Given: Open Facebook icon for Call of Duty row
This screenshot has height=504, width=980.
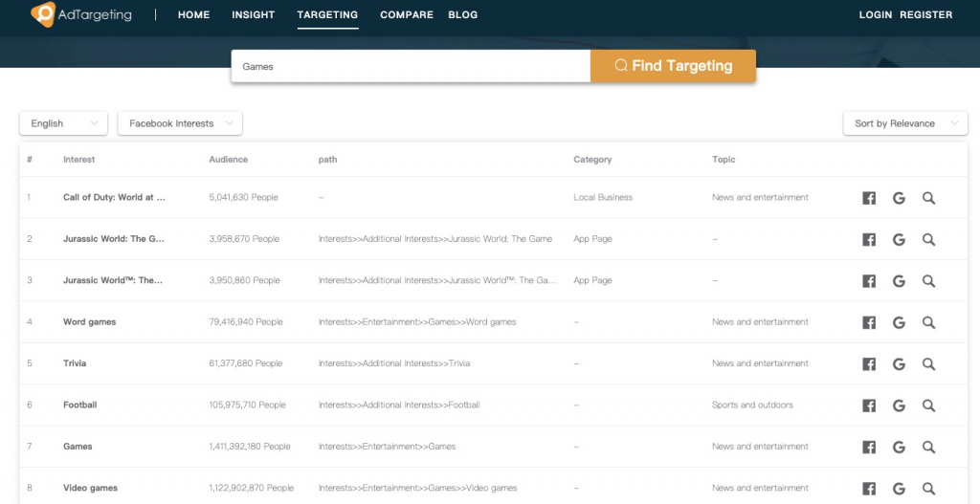Looking at the screenshot, I should click(x=869, y=198).
